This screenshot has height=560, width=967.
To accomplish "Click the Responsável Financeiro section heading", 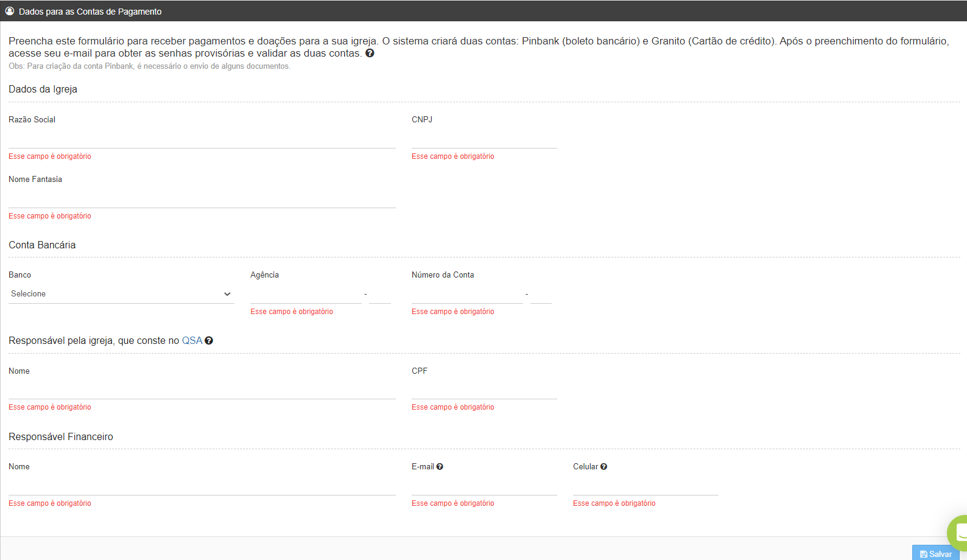I will coord(61,437).
